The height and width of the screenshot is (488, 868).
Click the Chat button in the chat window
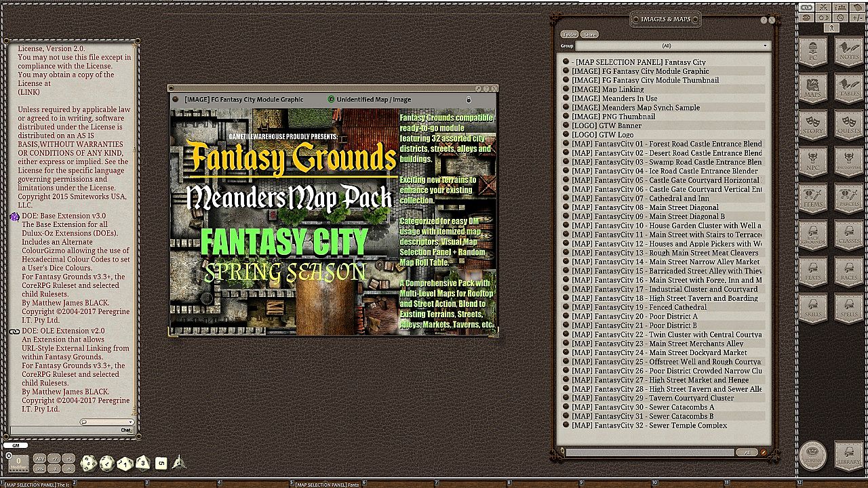126,430
